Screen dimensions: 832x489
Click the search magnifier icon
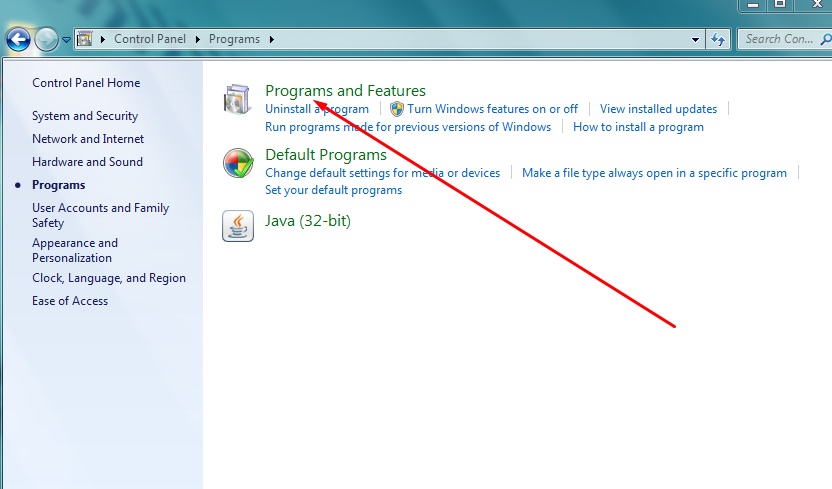click(826, 39)
